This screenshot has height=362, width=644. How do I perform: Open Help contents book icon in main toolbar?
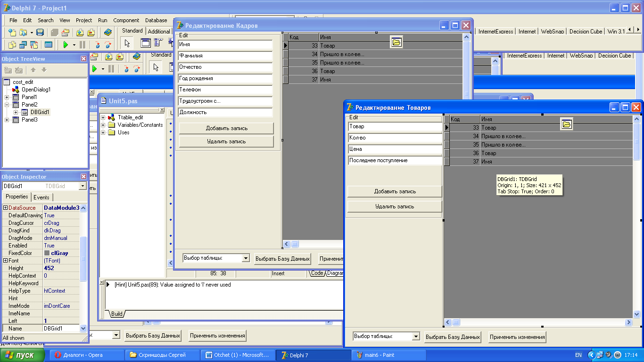point(108,33)
